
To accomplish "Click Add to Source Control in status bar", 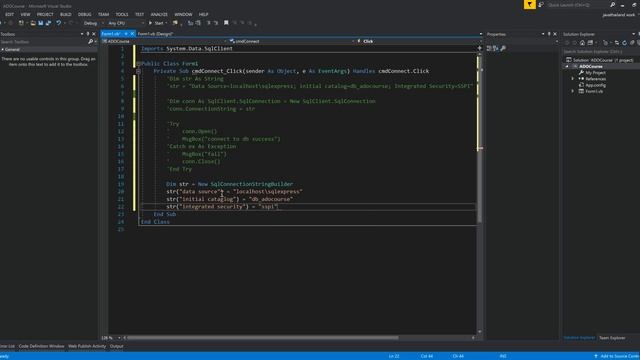I will click(x=617, y=356).
